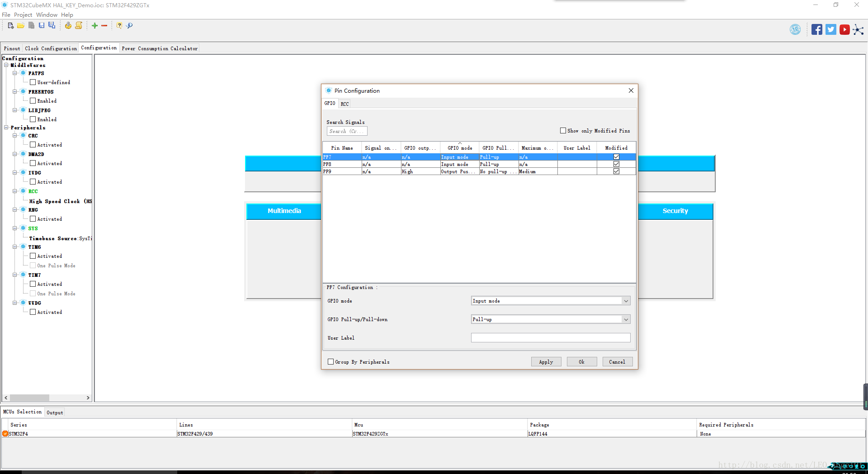Click the Cancel button
This screenshot has width=868, height=474.
coord(617,362)
